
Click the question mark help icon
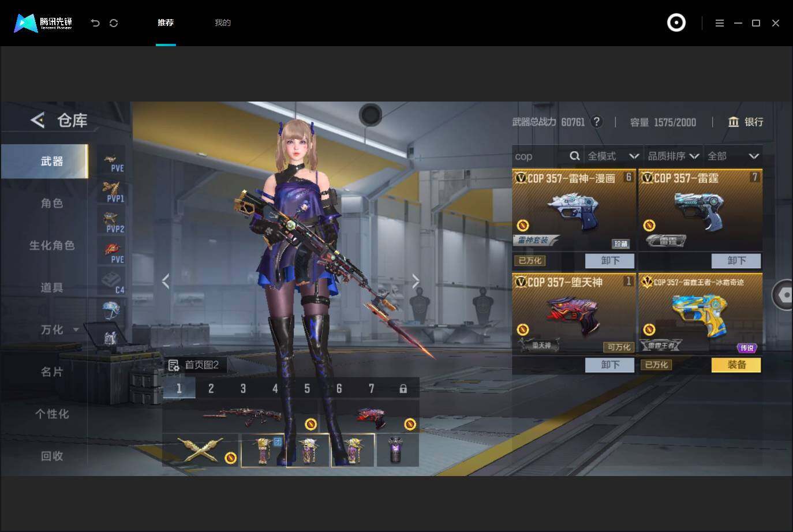597,122
